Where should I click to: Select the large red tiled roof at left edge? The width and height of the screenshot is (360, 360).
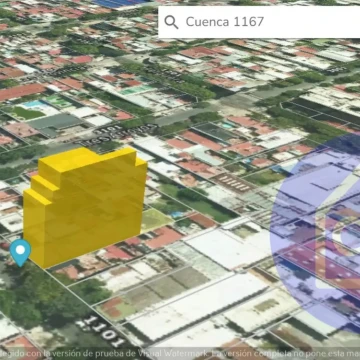[21, 91]
